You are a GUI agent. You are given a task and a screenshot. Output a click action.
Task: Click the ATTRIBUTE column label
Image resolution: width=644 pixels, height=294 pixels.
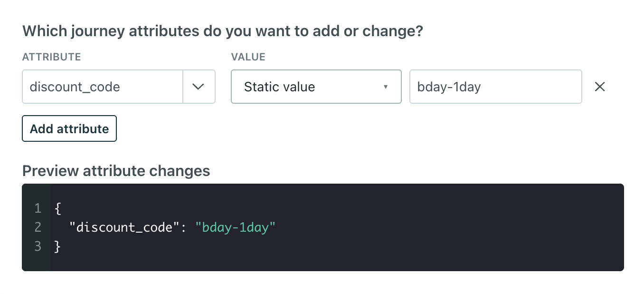(x=51, y=57)
